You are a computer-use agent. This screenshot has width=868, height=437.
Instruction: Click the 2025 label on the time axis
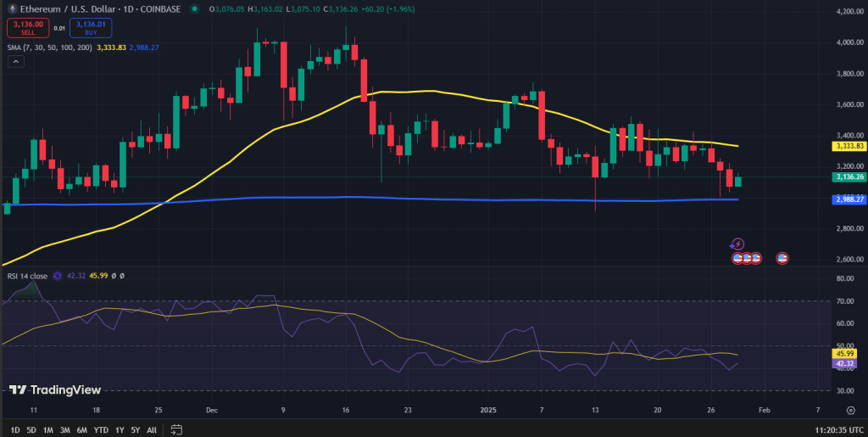[x=488, y=411]
